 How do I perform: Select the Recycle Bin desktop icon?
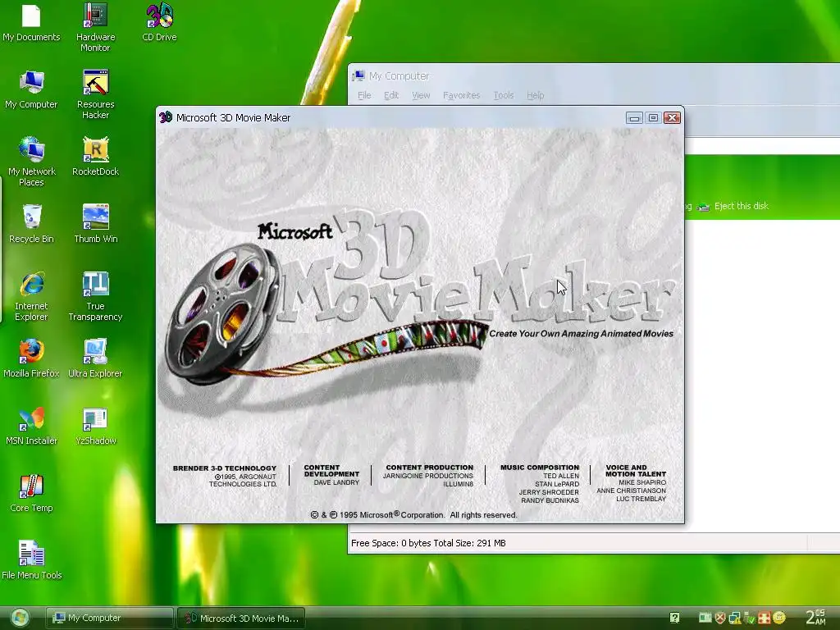pos(31,224)
